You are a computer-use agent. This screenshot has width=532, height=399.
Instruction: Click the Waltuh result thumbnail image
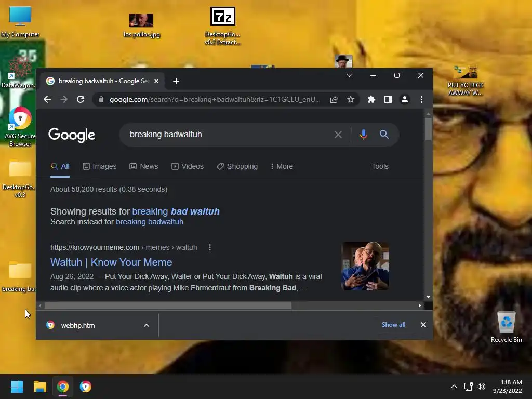click(x=365, y=266)
